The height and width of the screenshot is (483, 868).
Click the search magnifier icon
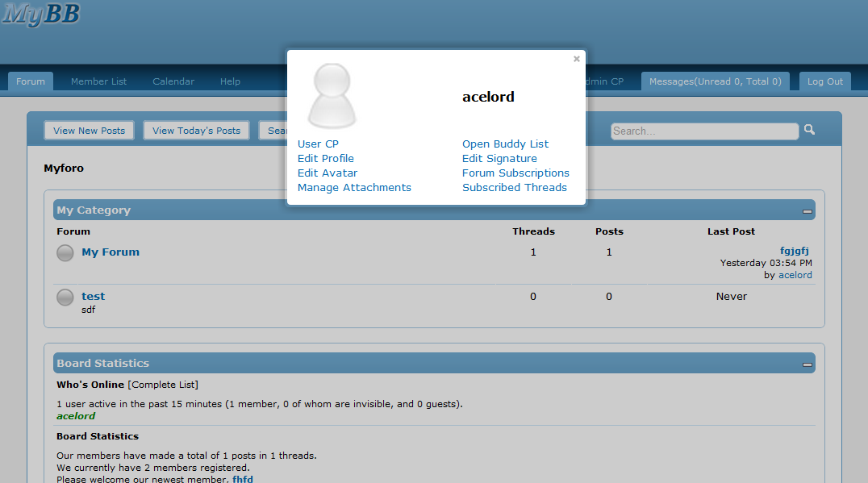pyautogui.click(x=810, y=130)
